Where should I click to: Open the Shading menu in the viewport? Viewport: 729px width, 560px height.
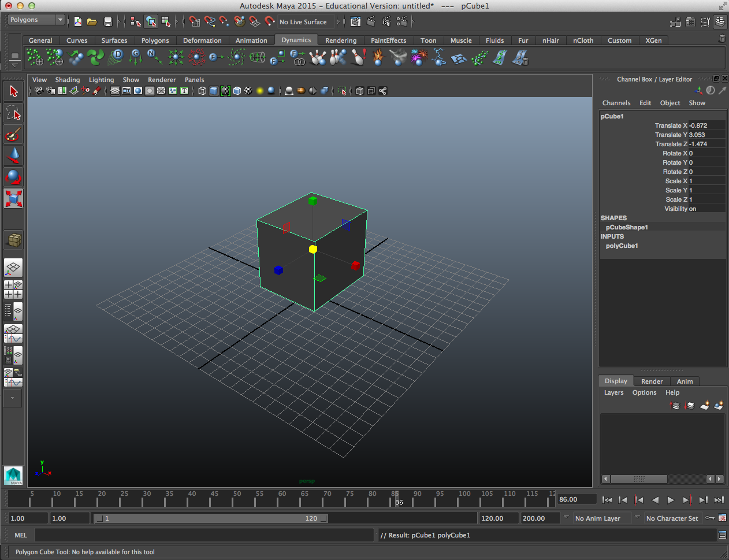click(x=68, y=80)
